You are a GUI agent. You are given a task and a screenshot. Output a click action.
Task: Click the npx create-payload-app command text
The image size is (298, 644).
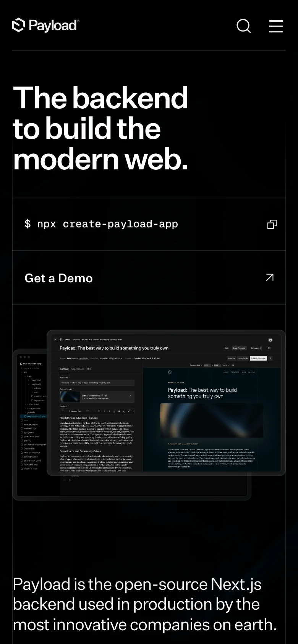101,224
